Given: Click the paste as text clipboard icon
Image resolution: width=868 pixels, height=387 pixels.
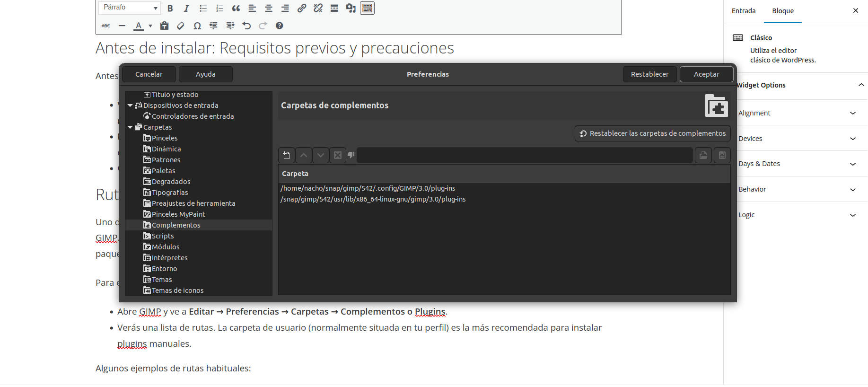Looking at the screenshot, I should coord(164,26).
